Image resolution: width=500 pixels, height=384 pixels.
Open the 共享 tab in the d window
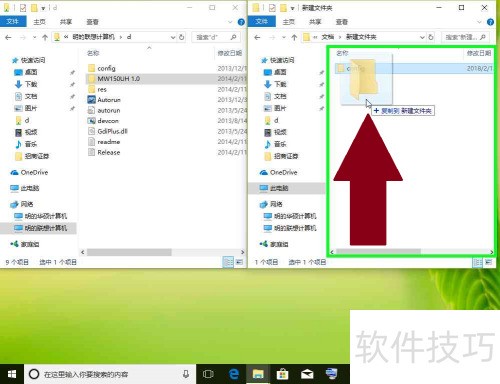coord(66,22)
